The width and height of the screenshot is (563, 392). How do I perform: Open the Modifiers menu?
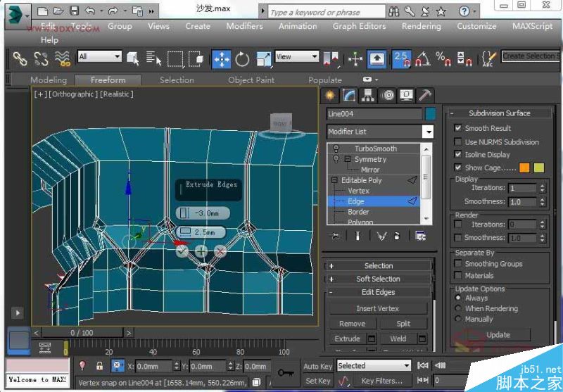tap(244, 26)
